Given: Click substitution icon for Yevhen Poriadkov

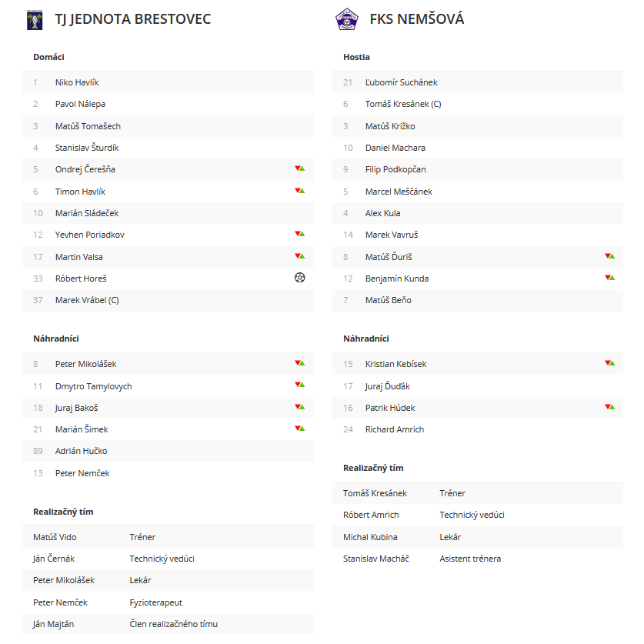Looking at the screenshot, I should click(x=300, y=234).
